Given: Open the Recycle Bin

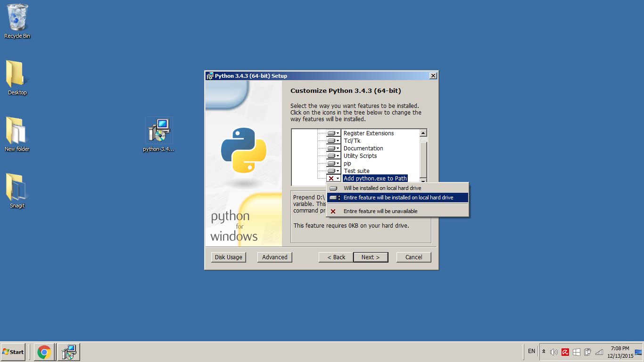Looking at the screenshot, I should 17,19.
